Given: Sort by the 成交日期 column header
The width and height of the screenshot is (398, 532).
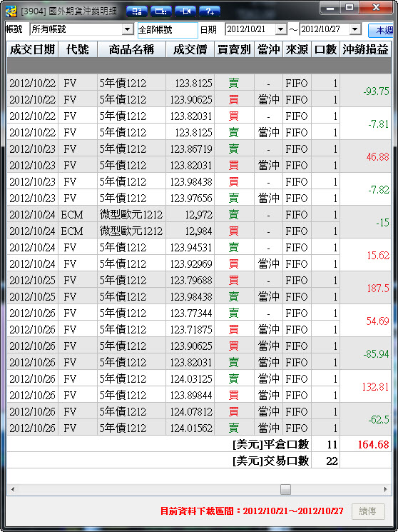Looking at the screenshot, I should 33,49.
